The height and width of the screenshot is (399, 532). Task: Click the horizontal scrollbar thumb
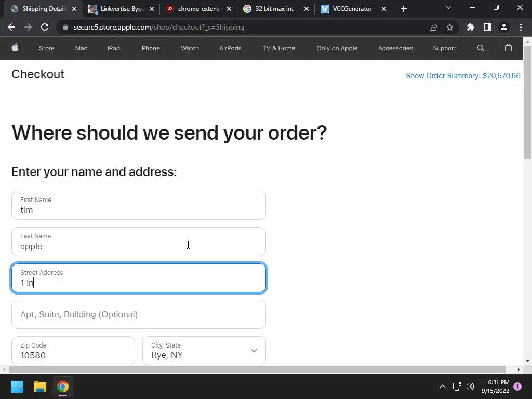(257, 369)
